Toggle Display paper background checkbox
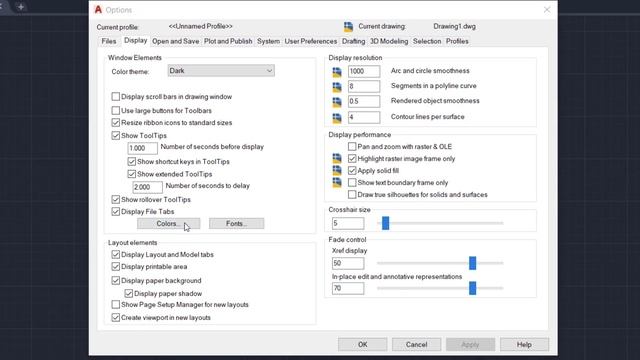640x360 pixels. (116, 280)
